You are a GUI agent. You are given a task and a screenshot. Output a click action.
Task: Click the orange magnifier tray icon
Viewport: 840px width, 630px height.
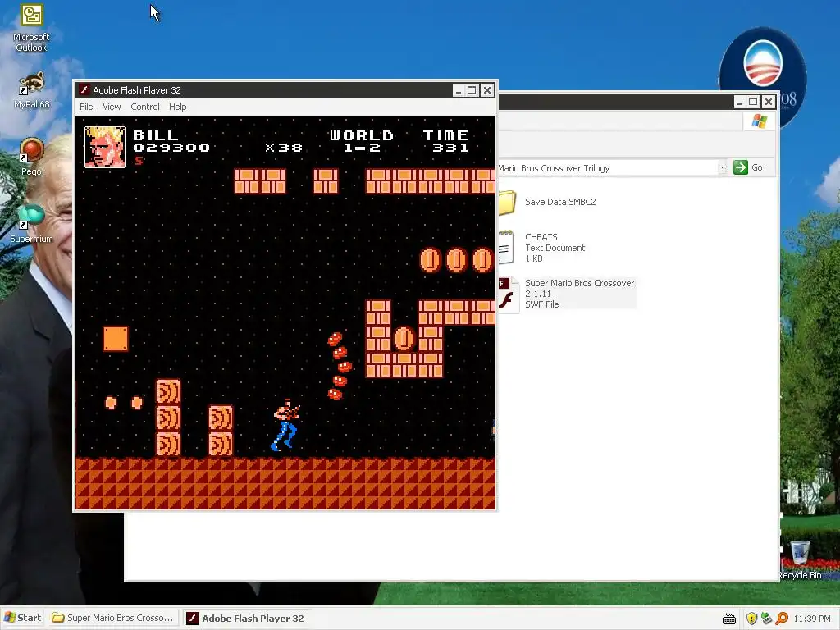[x=782, y=619]
